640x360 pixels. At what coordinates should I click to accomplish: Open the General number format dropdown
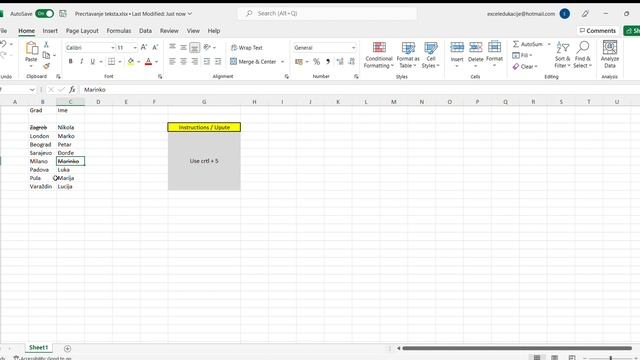tap(353, 48)
